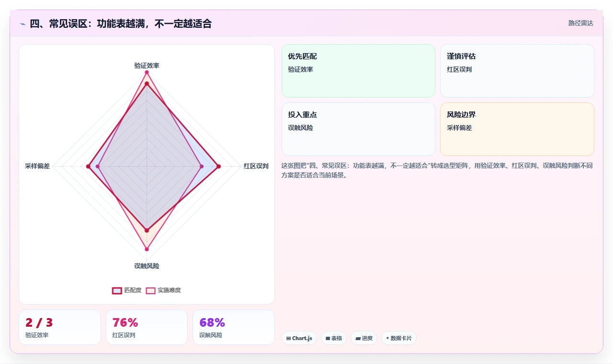613x364 pixels.
Task: Click the 68% 误触风险 stat card
Action: click(x=234, y=327)
